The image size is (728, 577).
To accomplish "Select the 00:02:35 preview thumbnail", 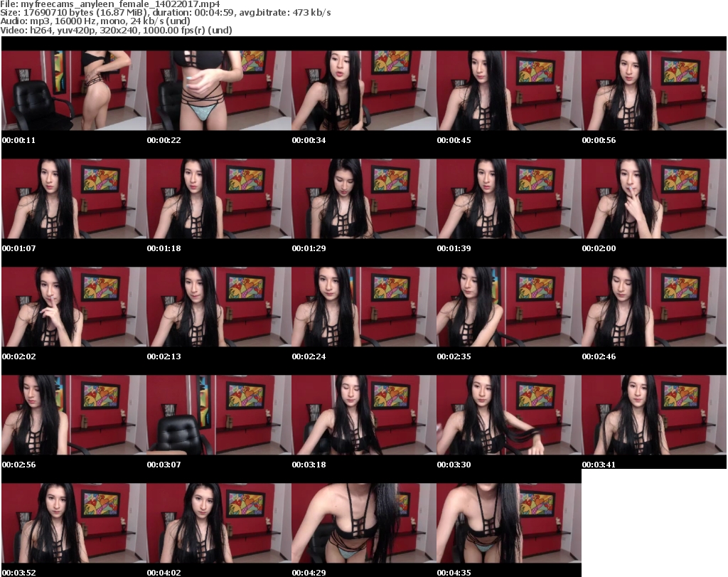I will pos(509,307).
